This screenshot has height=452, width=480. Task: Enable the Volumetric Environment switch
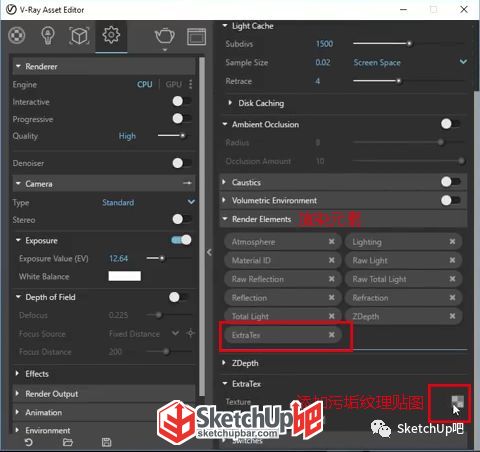tap(451, 200)
